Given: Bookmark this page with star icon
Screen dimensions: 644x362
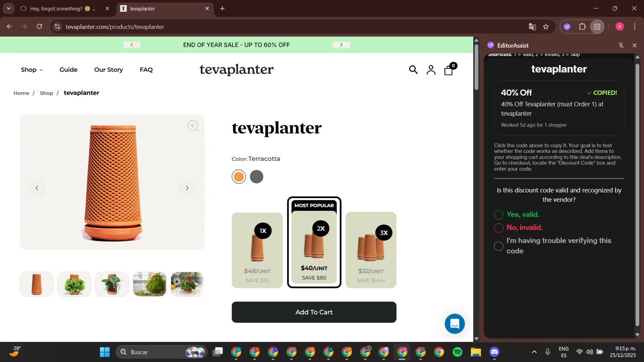Looking at the screenshot, I should pos(546,27).
